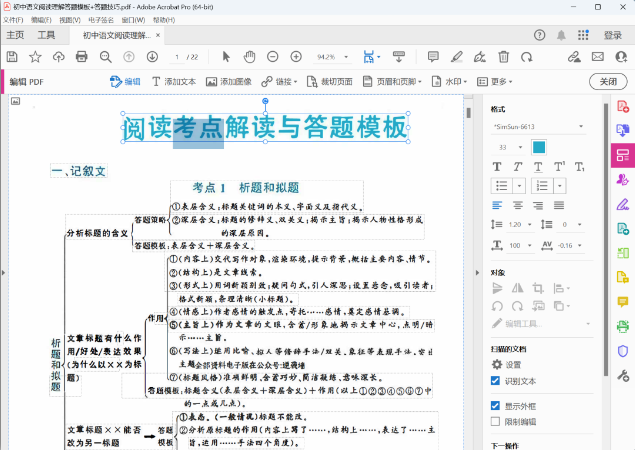Open the find text magnifier
The height and width of the screenshot is (450, 635).
coord(105,57)
